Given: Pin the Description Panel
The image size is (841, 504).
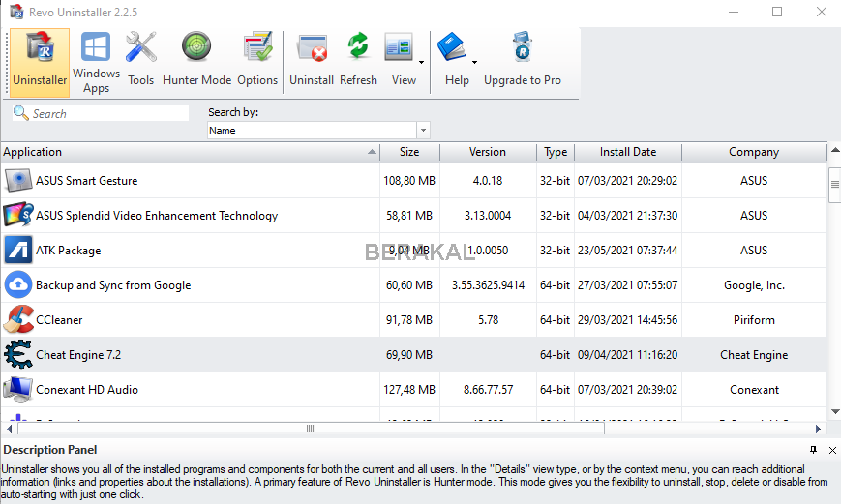Looking at the screenshot, I should [x=813, y=450].
